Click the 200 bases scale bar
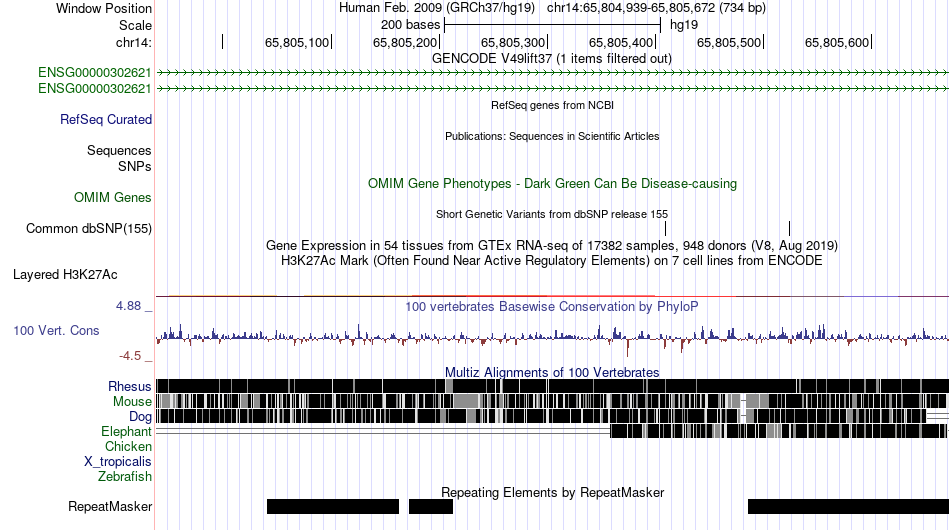This screenshot has height=530, width=950. click(x=553, y=25)
